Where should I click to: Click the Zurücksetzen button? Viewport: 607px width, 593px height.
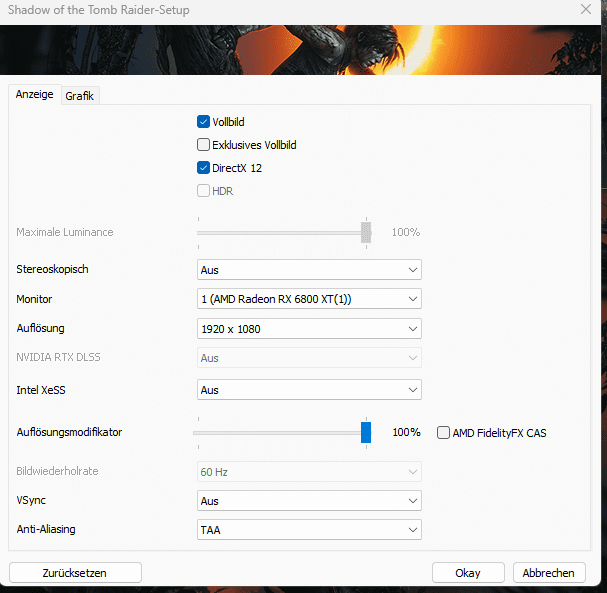tap(75, 572)
